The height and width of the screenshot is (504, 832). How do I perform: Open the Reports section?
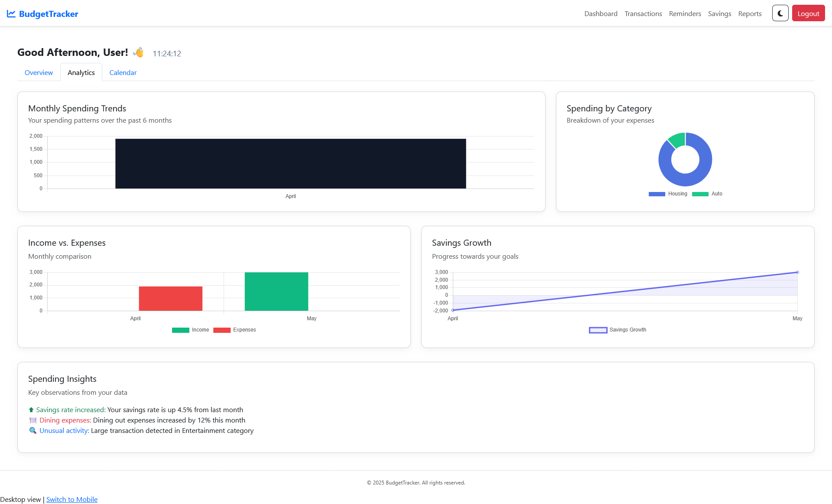point(750,13)
